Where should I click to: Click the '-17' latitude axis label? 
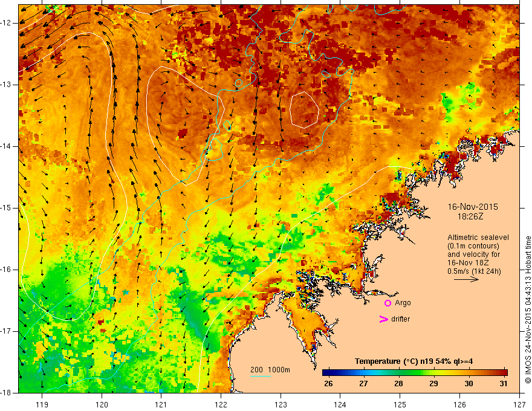pyautogui.click(x=6, y=331)
